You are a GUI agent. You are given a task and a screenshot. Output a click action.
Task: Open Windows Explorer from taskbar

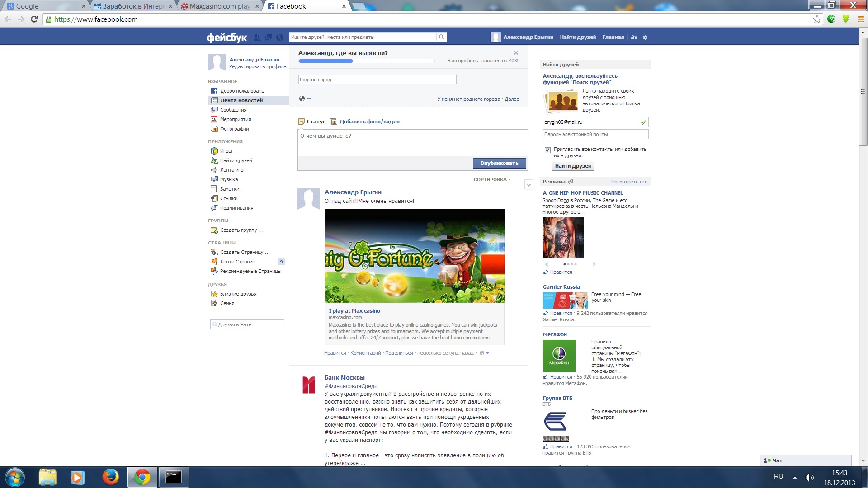pos(47,477)
